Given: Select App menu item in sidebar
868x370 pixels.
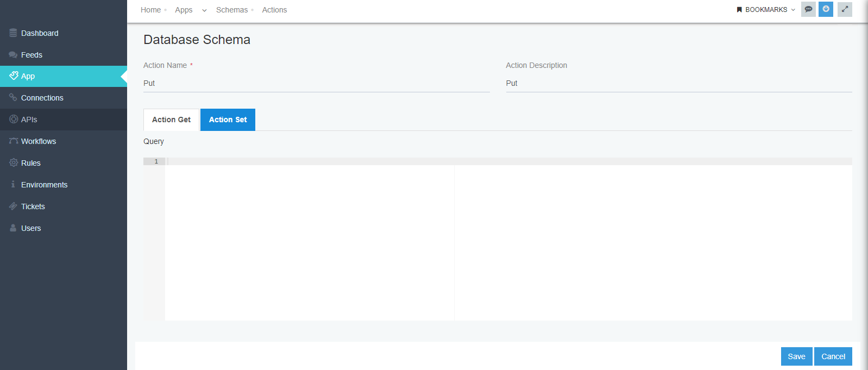Looking at the screenshot, I should pyautogui.click(x=64, y=76).
